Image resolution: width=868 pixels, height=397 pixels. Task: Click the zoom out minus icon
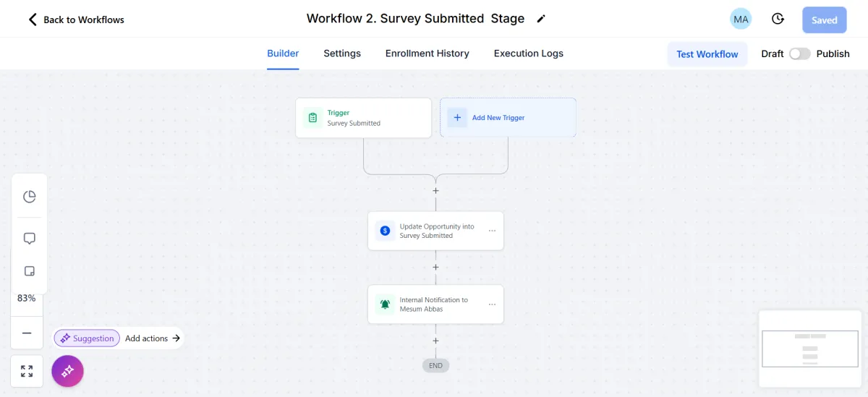(27, 333)
